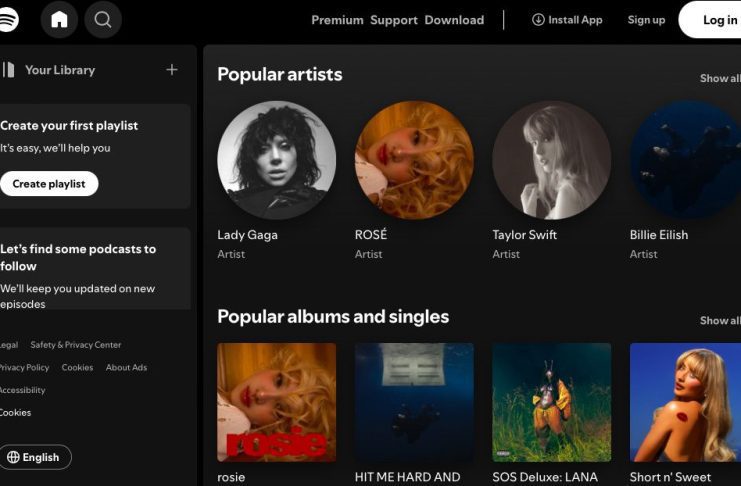Click the Log in button
741x486 pixels.
[710, 19]
